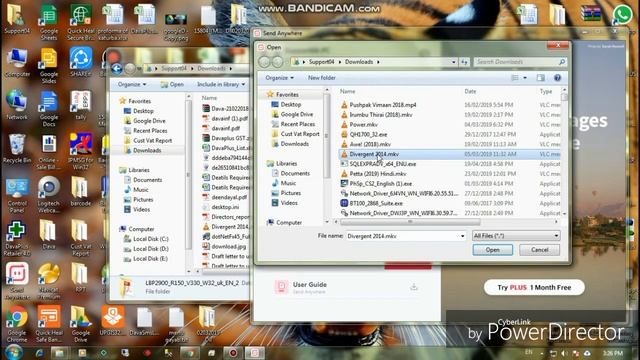Open Include in library dropdown in Explorer
640x360 pixels.
[221, 84]
